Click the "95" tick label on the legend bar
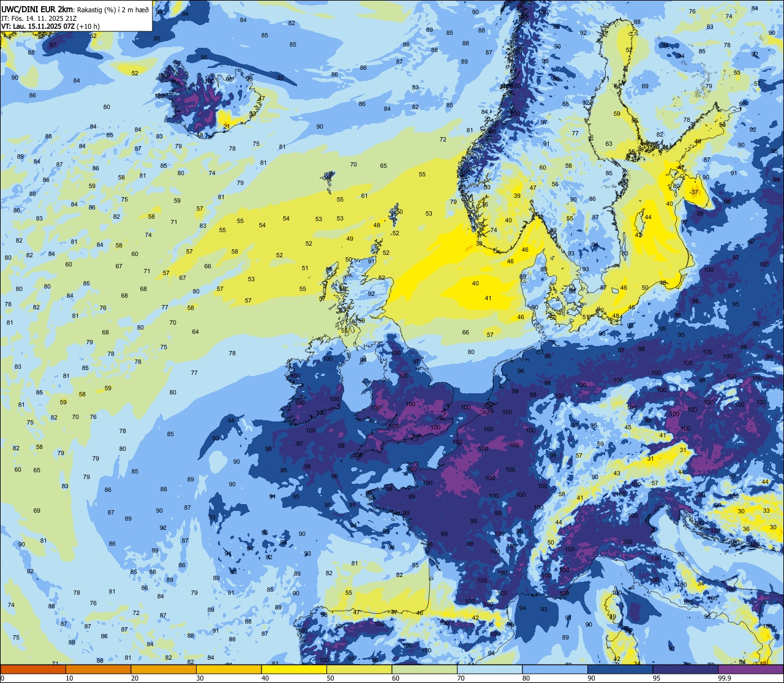The height and width of the screenshot is (683, 784). [x=657, y=678]
